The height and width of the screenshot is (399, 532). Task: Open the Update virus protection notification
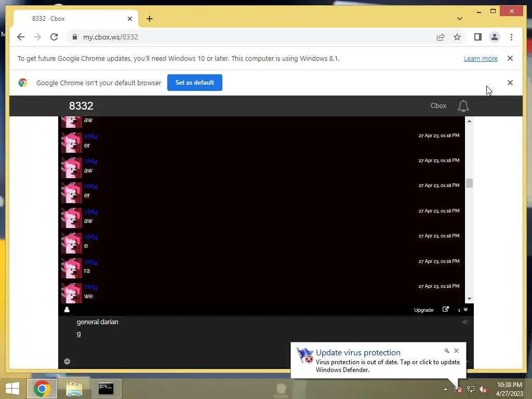(x=378, y=361)
